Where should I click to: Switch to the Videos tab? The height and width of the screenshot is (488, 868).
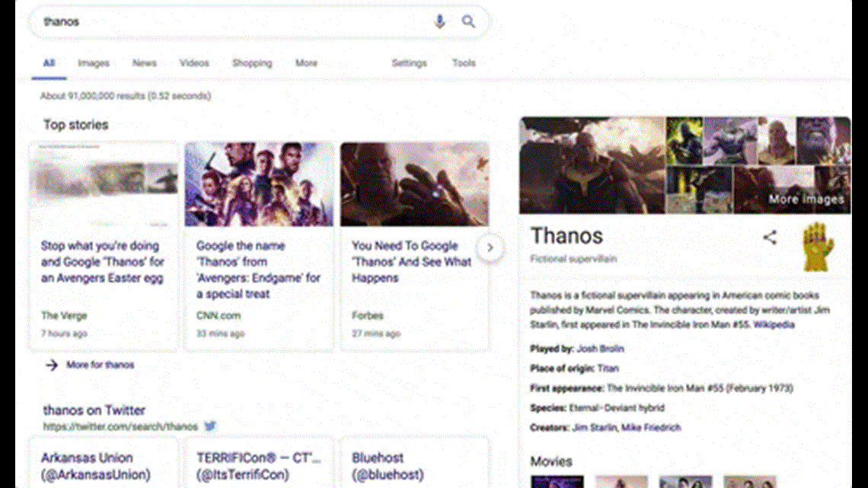coord(194,63)
